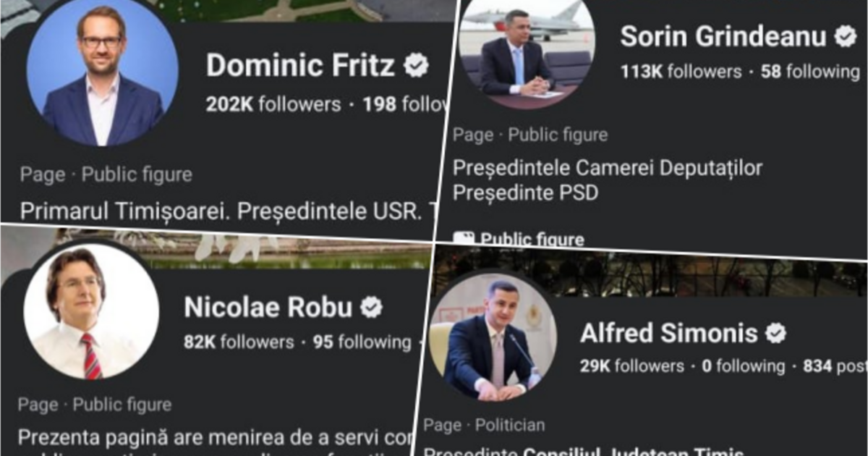Click Nicolae Robu's verified badge icon
This screenshot has width=868, height=456.
pos(371,308)
